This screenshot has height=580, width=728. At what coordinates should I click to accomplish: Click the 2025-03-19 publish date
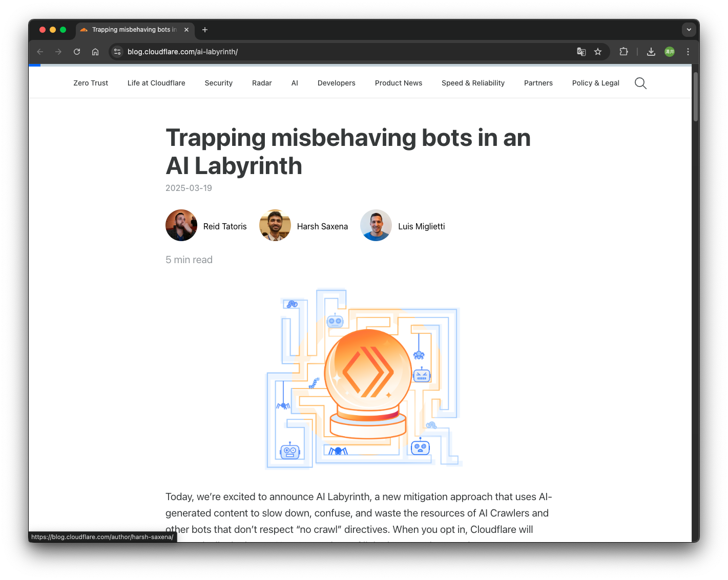pyautogui.click(x=189, y=188)
